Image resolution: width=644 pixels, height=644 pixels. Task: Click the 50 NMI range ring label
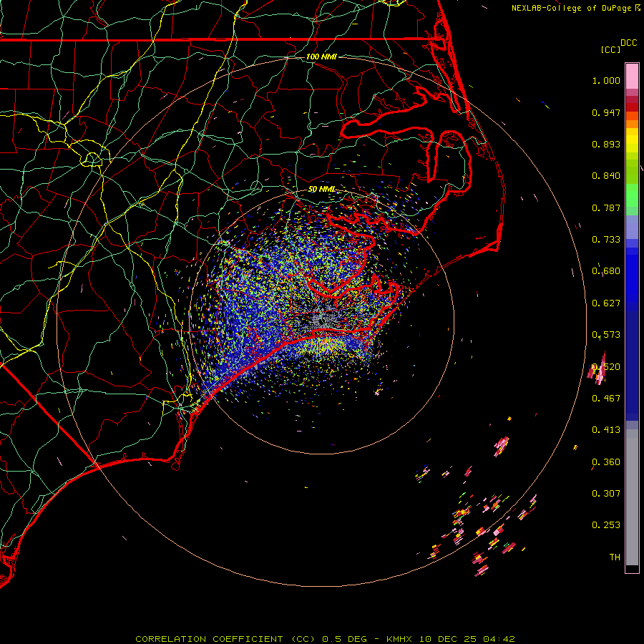321,190
